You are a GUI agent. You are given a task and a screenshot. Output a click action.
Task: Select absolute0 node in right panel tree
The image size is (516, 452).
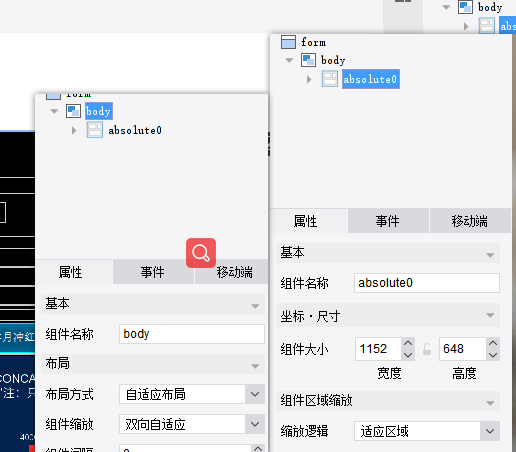[x=371, y=79]
